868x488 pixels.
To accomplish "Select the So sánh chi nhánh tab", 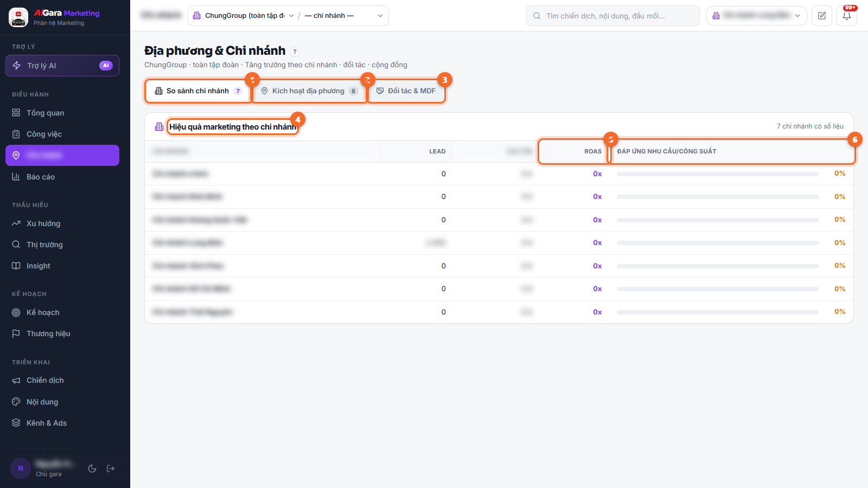I will tap(198, 91).
